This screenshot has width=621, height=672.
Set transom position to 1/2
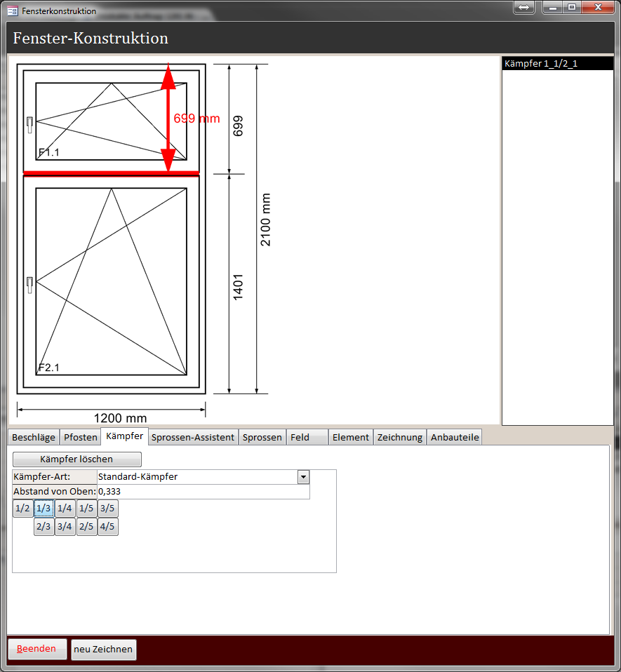(22, 509)
